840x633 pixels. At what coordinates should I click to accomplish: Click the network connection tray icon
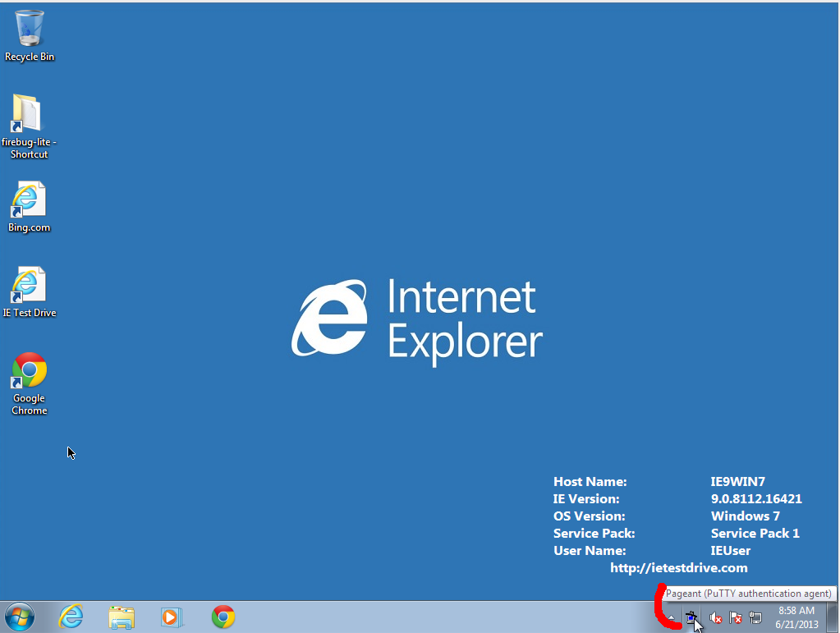click(755, 618)
